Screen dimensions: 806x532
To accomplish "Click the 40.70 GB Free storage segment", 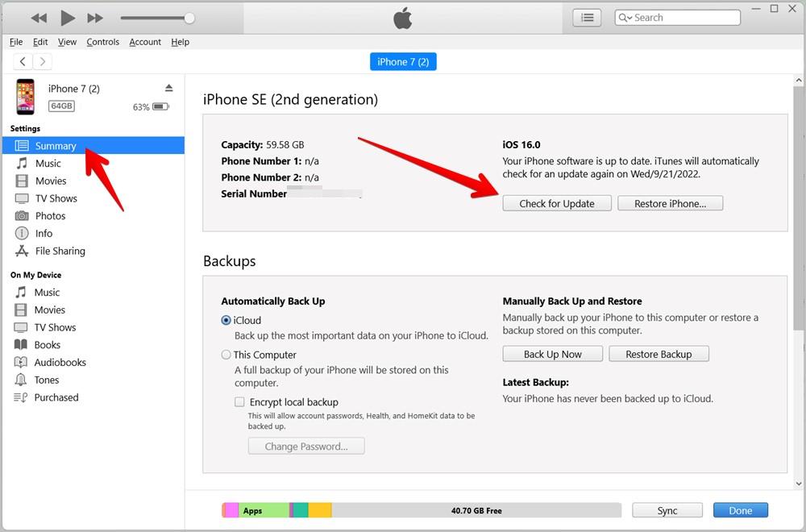I will pos(476,510).
